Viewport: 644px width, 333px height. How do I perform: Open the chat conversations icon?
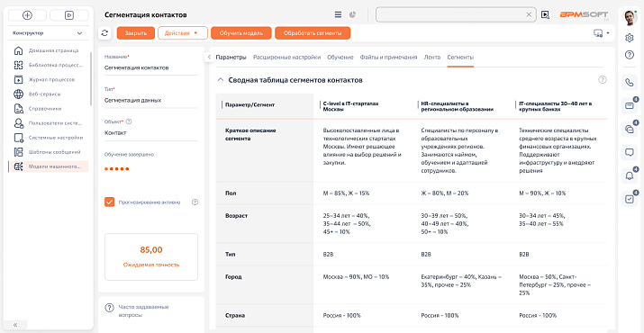click(x=630, y=129)
